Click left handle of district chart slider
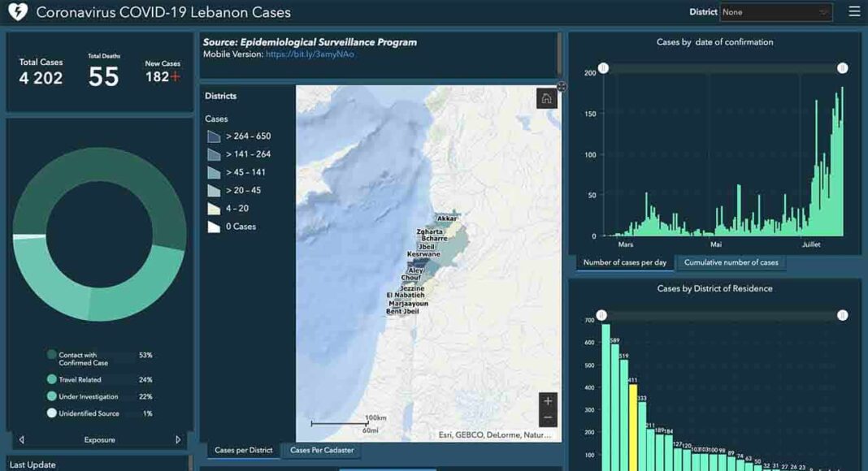This screenshot has height=471, width=868. click(x=601, y=315)
